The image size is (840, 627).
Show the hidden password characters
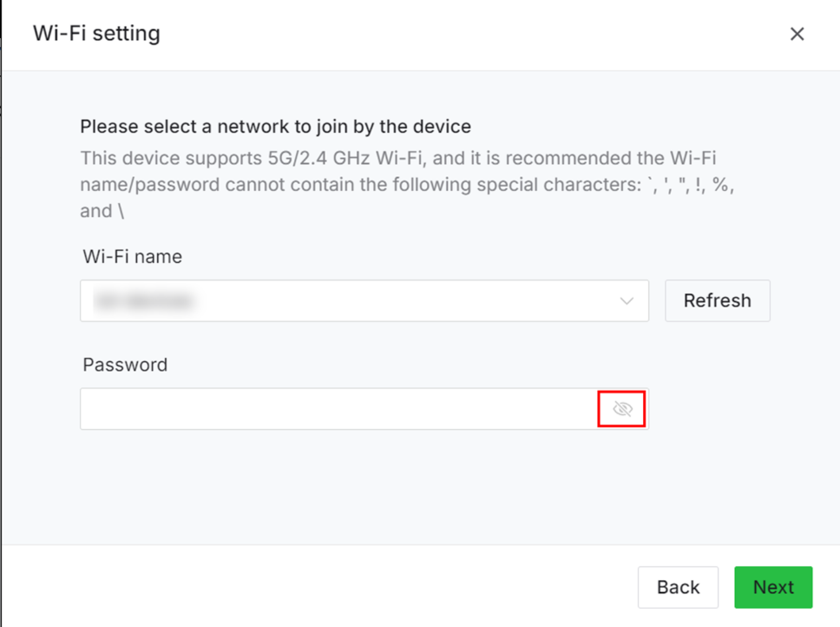coord(622,409)
